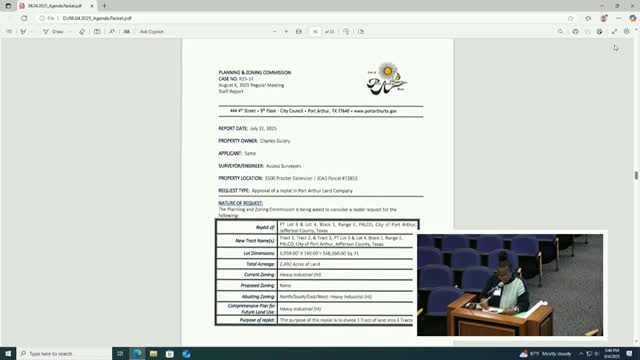Open the Windows Start menu

pos(8,353)
